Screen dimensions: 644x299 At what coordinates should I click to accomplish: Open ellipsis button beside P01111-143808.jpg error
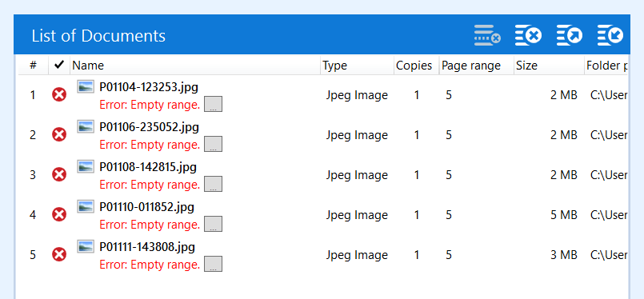point(213,264)
